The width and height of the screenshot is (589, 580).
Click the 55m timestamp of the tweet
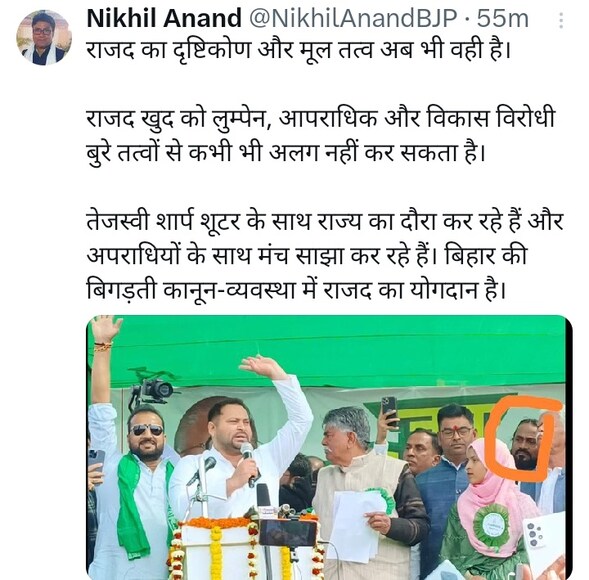pyautogui.click(x=503, y=18)
